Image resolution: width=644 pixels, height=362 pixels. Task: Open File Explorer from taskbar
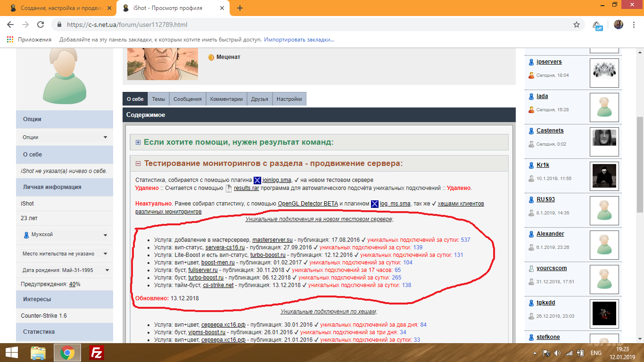[38, 353]
